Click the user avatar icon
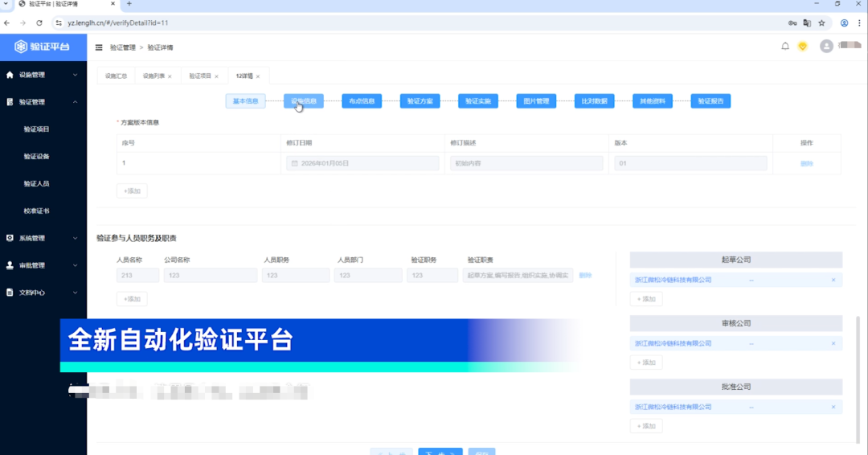The height and width of the screenshot is (455, 868). (825, 47)
